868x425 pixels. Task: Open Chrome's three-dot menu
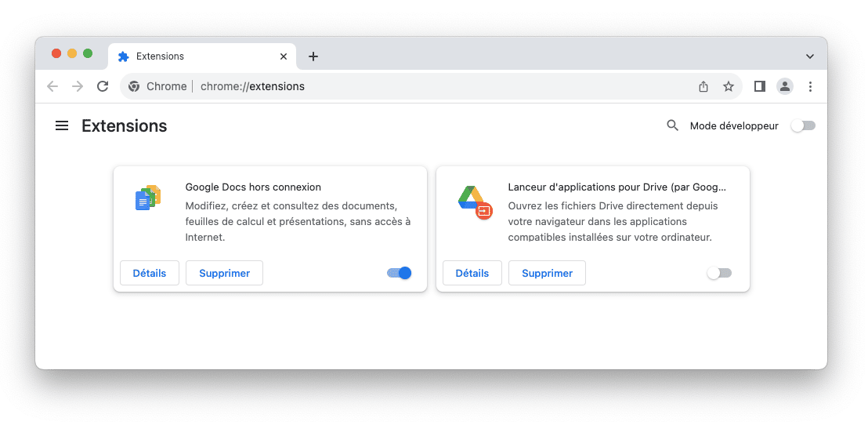tap(811, 86)
